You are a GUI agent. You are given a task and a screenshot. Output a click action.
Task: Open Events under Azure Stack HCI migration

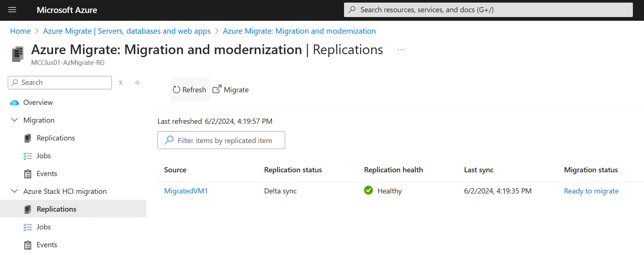47,245
